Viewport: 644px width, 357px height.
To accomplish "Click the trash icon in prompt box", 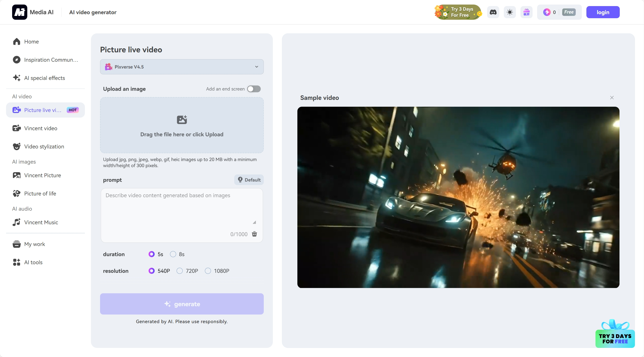I will [x=254, y=234].
